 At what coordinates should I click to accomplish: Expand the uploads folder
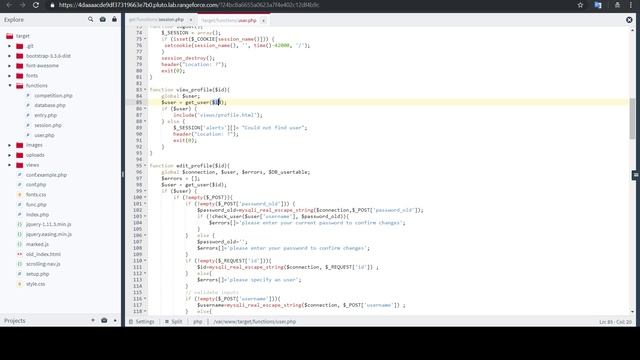tap(10, 155)
